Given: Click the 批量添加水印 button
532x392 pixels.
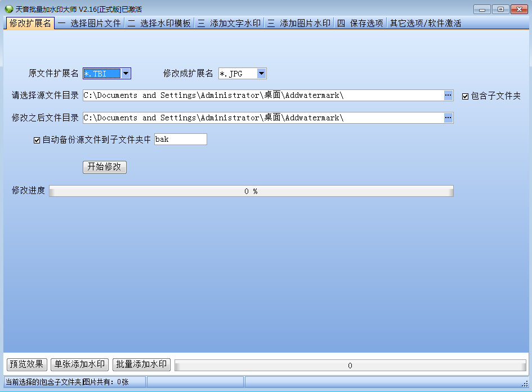Looking at the screenshot, I should (141, 364).
